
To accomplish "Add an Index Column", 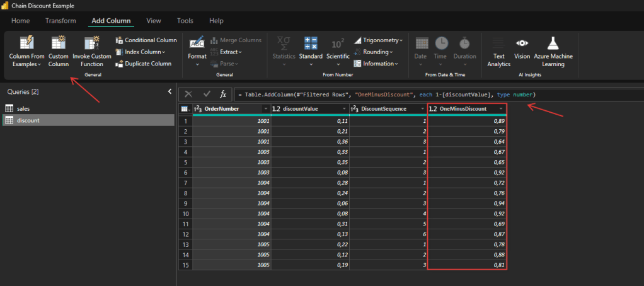I will (x=141, y=52).
